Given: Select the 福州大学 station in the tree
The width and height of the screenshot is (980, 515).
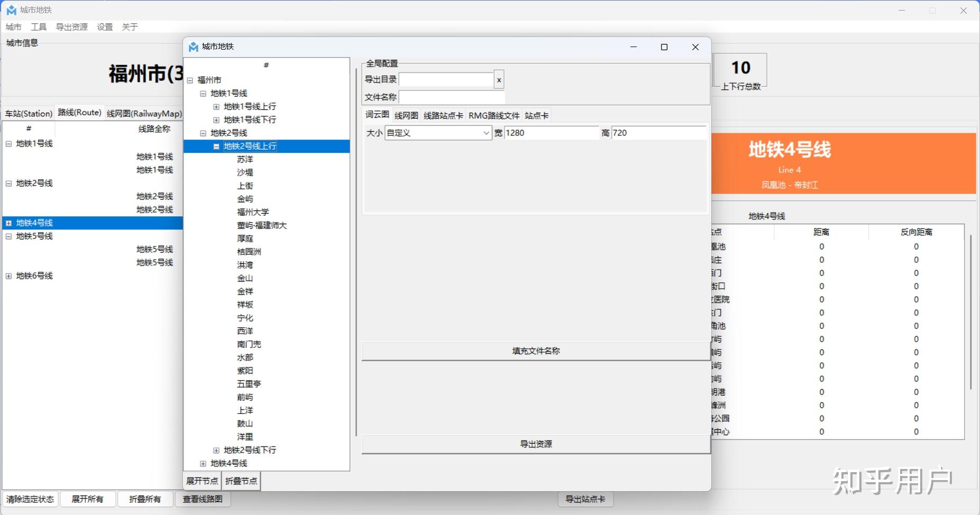Looking at the screenshot, I should [x=254, y=211].
